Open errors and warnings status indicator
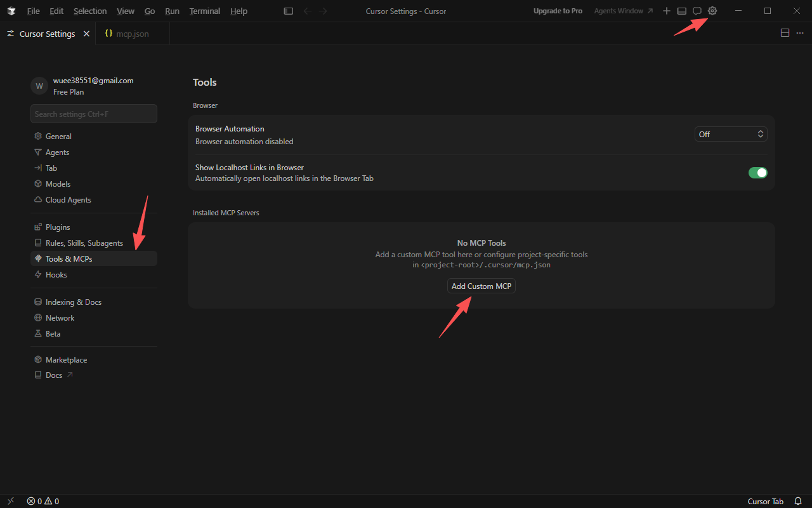This screenshot has height=508, width=812. click(43, 501)
